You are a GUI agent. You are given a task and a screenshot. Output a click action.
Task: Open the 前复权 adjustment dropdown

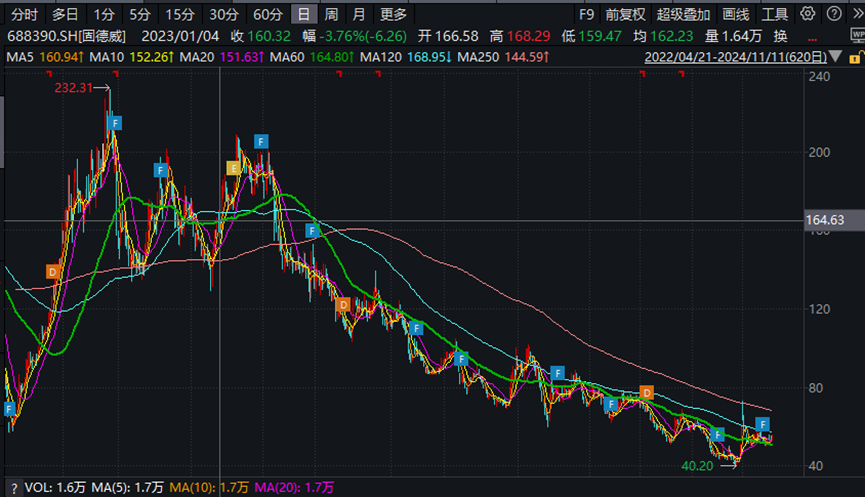(625, 14)
